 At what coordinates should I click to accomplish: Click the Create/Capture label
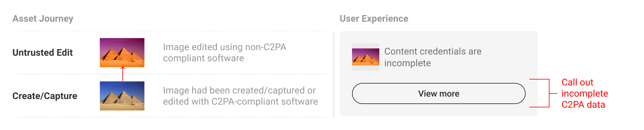coord(45,96)
